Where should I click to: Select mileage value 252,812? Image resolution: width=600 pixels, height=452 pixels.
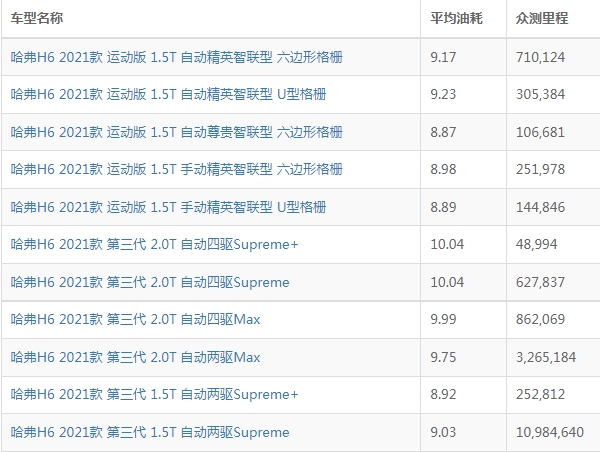click(x=540, y=394)
